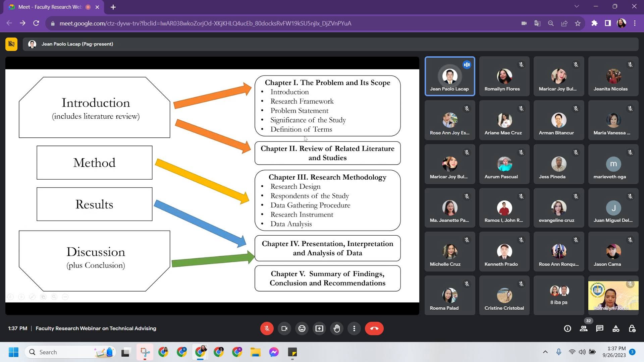
Task: Toggle the camera button in call controls
Action: click(x=284, y=328)
